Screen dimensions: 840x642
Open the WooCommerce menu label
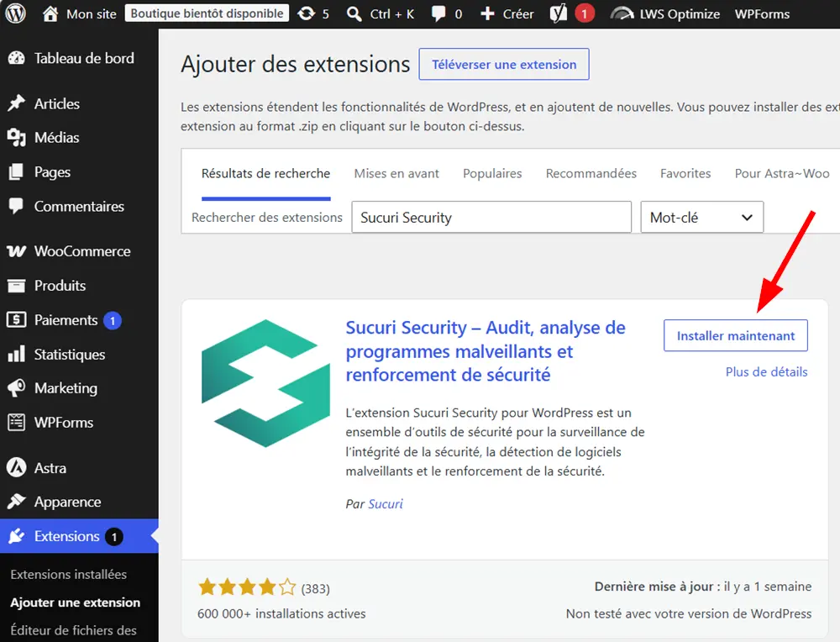pos(82,251)
